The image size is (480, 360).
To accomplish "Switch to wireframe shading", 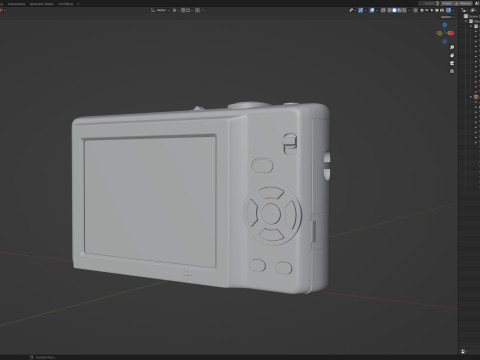I will pyautogui.click(x=389, y=10).
